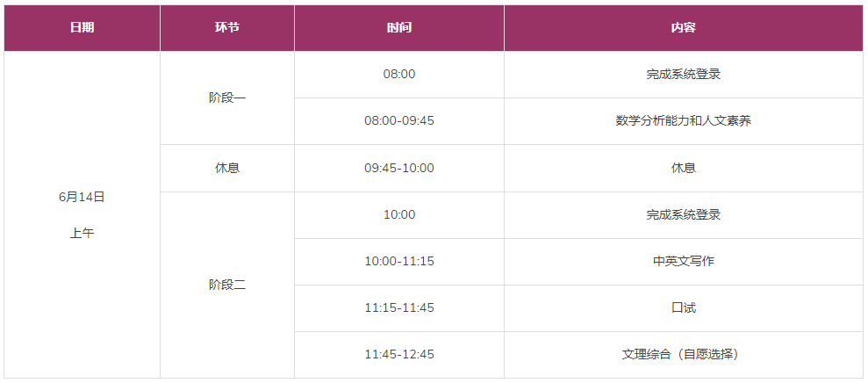This screenshot has width=868, height=383.
Task: Click the 内容 column header
Action: click(x=683, y=27)
